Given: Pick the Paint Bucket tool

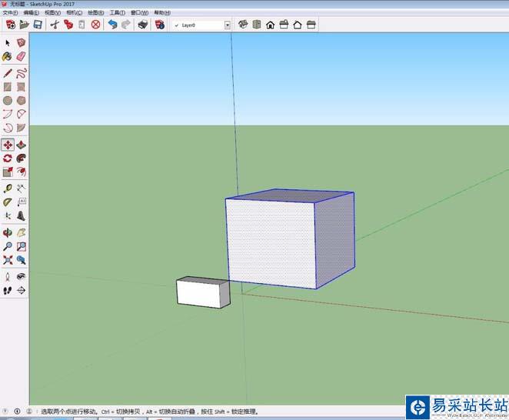Looking at the screenshot, I should point(8,56).
